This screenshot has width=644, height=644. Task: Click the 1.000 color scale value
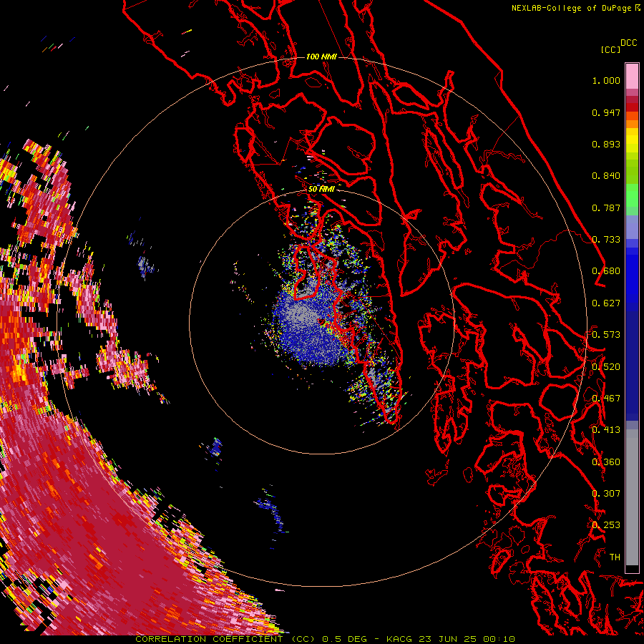[x=606, y=80]
